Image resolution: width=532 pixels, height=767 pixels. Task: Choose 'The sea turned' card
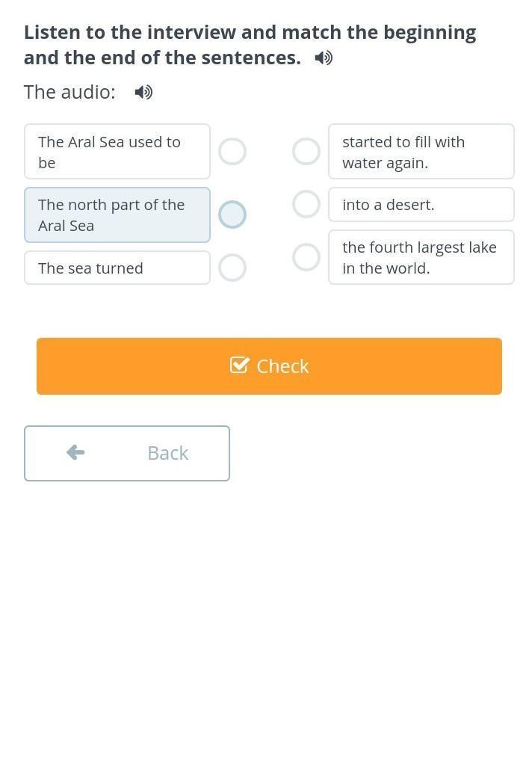click(x=117, y=268)
